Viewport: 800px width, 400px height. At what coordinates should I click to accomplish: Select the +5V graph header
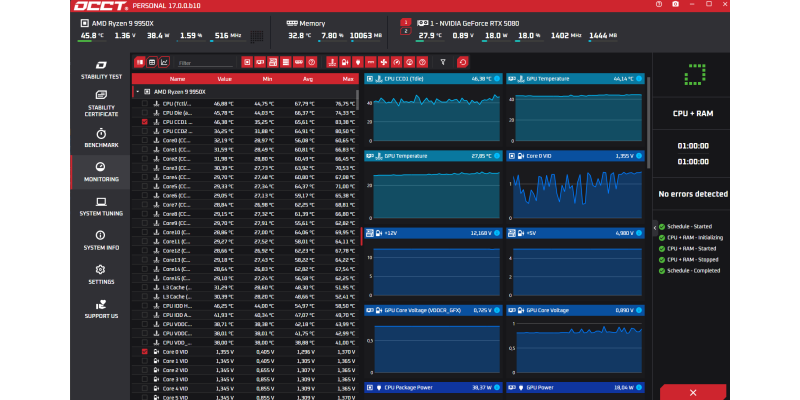pyautogui.click(x=575, y=233)
